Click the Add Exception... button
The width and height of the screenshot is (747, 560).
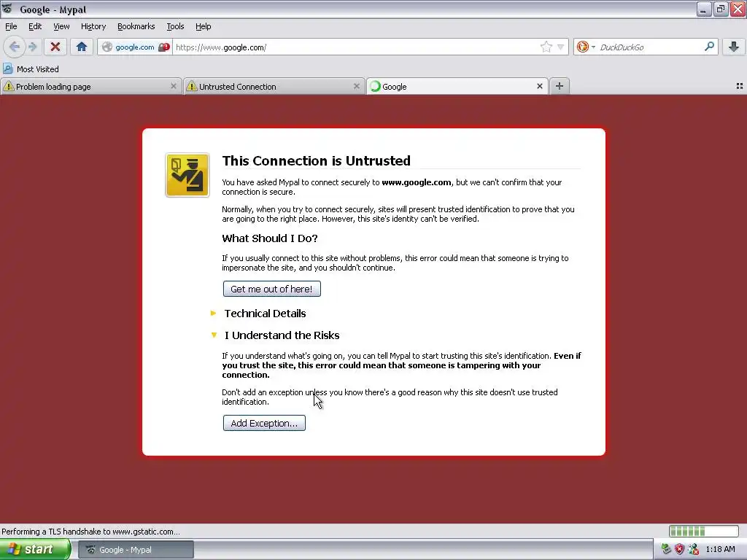click(x=264, y=424)
